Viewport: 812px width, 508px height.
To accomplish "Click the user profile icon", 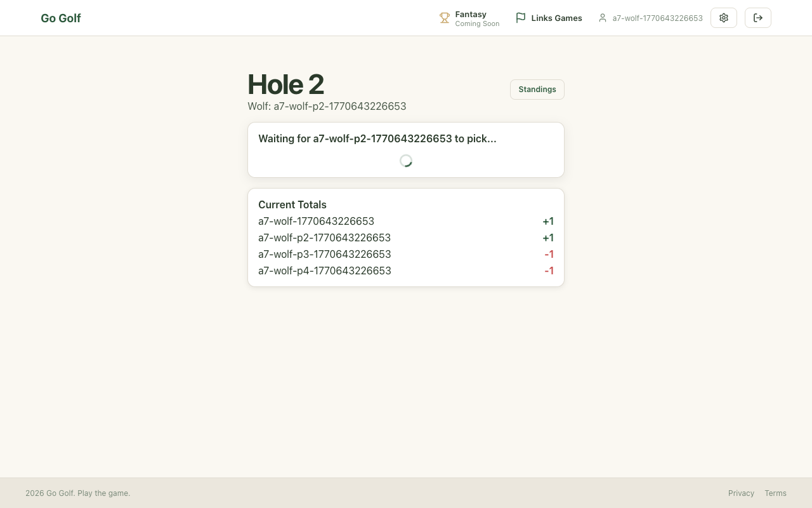I will [603, 18].
